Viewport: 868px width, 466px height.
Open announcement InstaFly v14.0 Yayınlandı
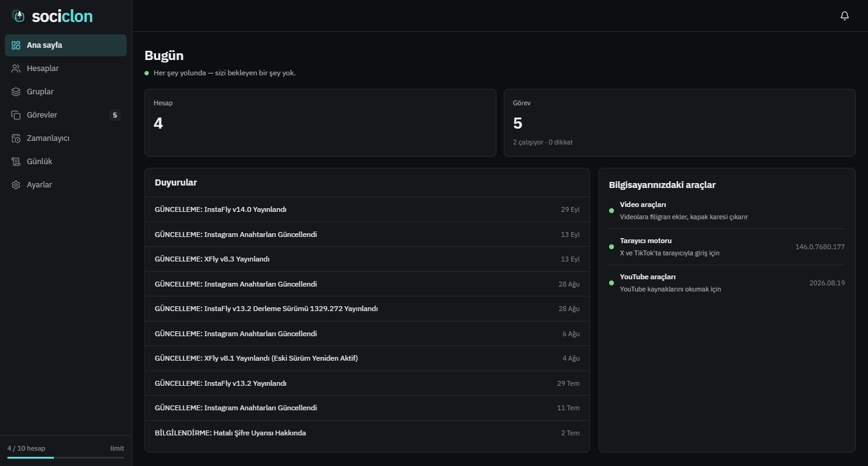[x=367, y=209]
